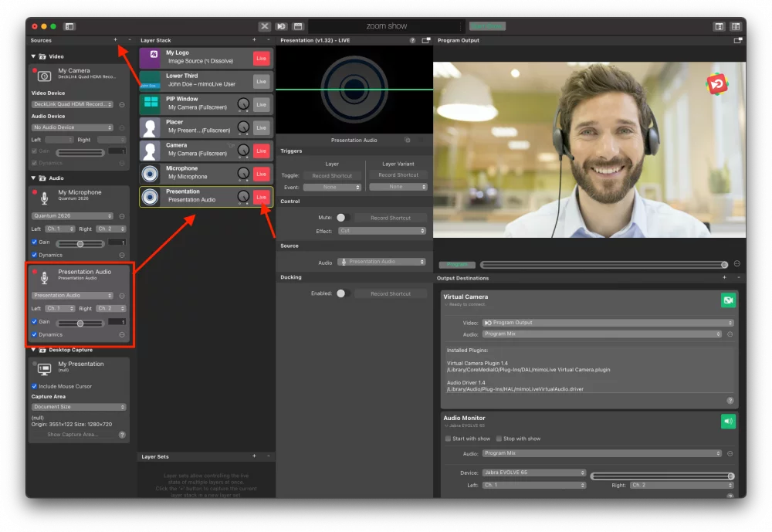Turn off Live for Presentation layer

pos(262,197)
